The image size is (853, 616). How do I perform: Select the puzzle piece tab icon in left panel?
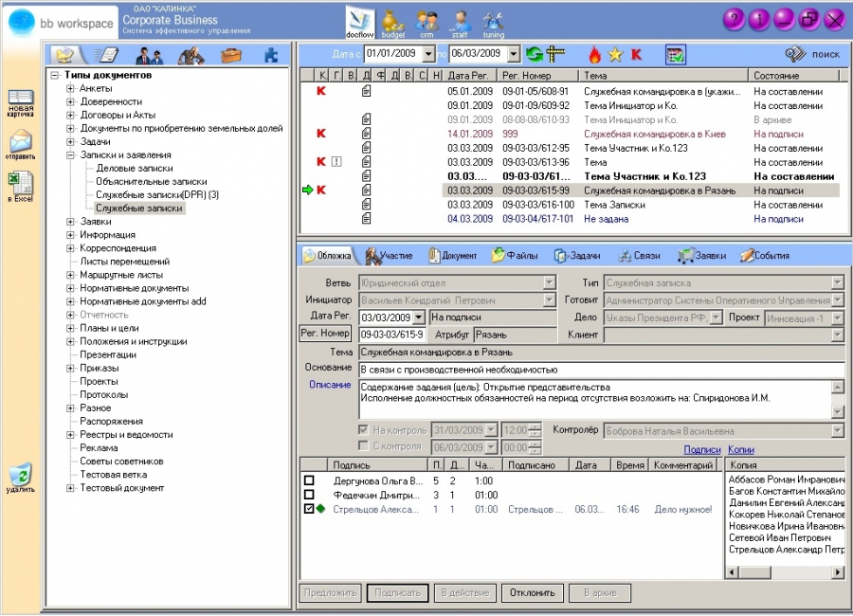(270, 56)
